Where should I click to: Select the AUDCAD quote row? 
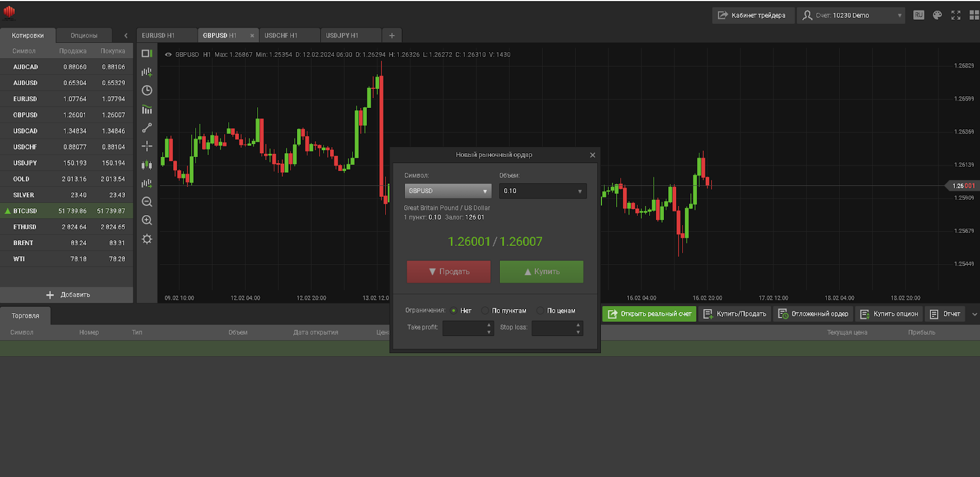pos(67,67)
